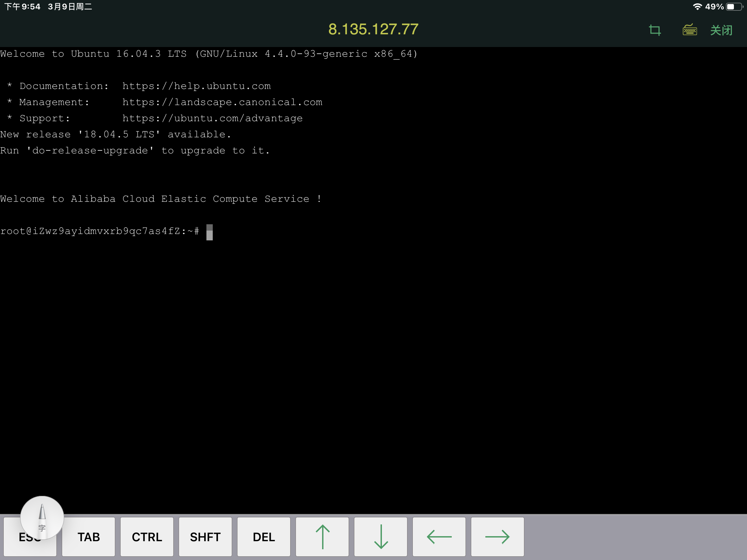The width and height of the screenshot is (747, 560).
Task: Tap the right arrow key
Action: point(497,537)
